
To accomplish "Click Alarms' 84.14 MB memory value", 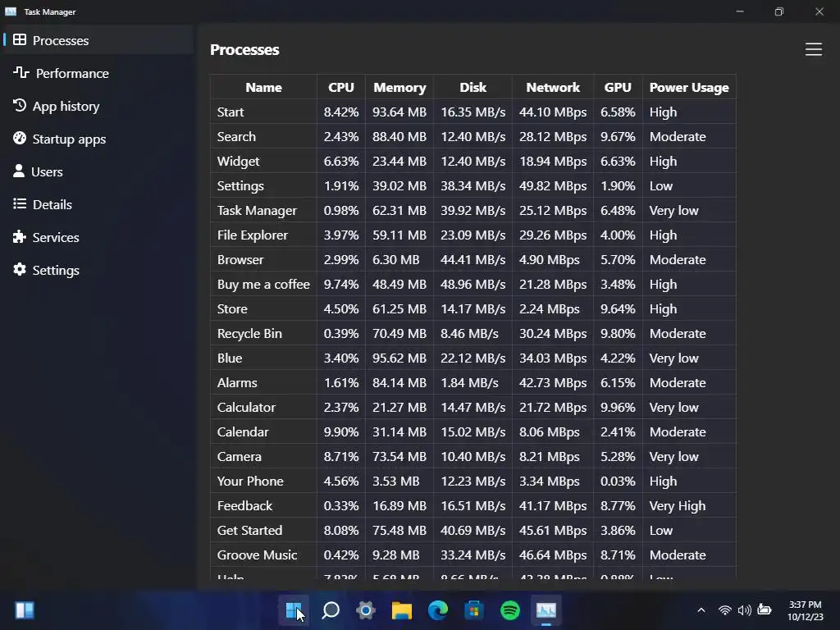I will click(x=399, y=383).
